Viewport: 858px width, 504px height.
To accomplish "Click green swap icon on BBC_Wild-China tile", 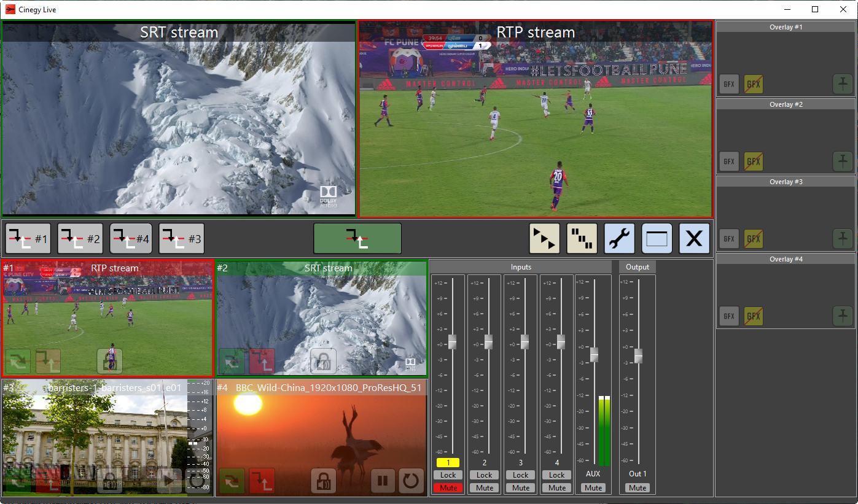I will 232,481.
